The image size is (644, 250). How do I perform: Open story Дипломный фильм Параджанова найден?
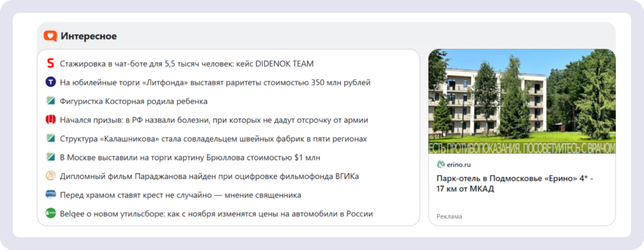(209, 177)
